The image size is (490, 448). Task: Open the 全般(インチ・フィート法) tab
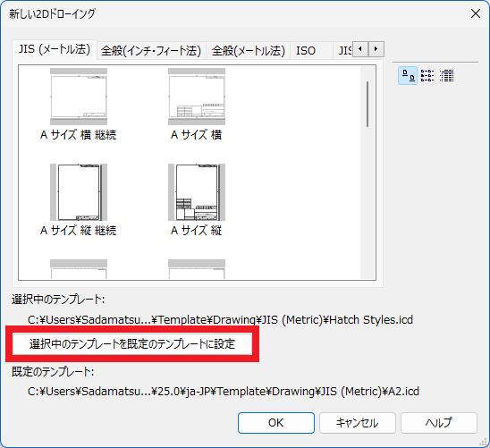151,51
